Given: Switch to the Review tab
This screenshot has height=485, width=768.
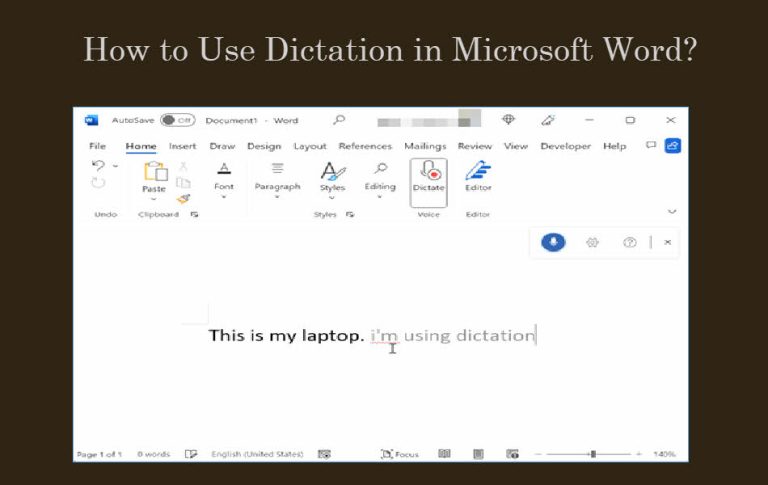Looking at the screenshot, I should click(475, 146).
